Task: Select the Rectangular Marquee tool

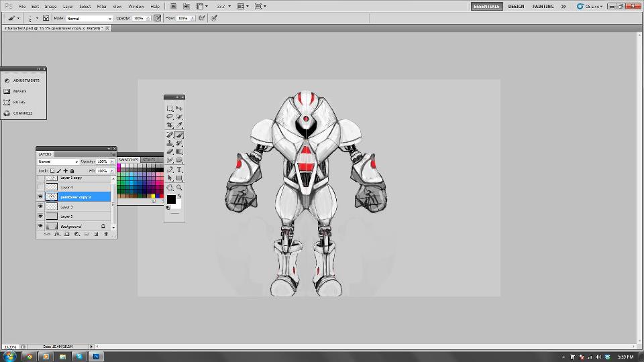Action: click(x=170, y=108)
